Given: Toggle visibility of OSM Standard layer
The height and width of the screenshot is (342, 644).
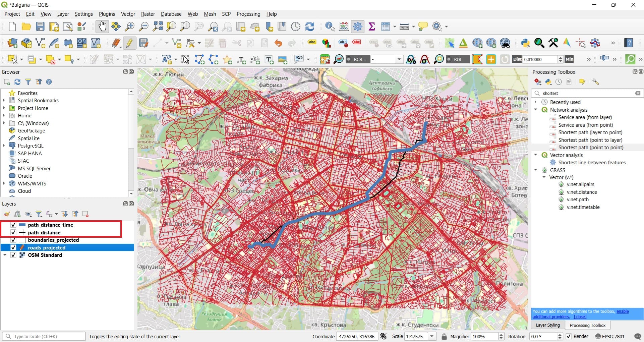Looking at the screenshot, I should (x=13, y=255).
